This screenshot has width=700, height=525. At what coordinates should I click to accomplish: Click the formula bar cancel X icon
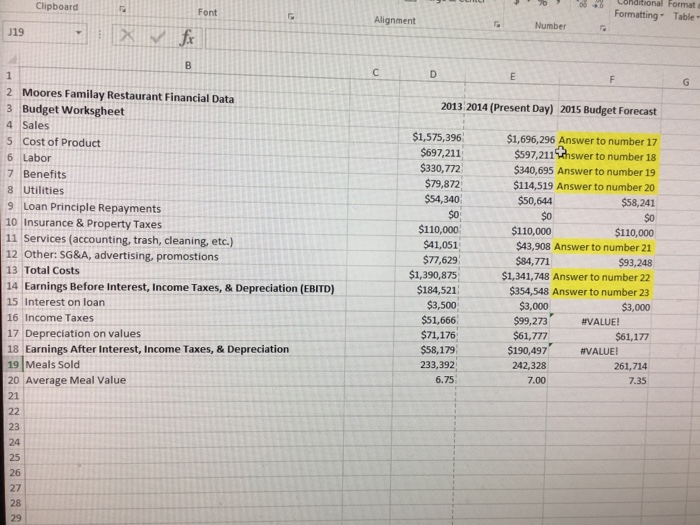[x=127, y=35]
